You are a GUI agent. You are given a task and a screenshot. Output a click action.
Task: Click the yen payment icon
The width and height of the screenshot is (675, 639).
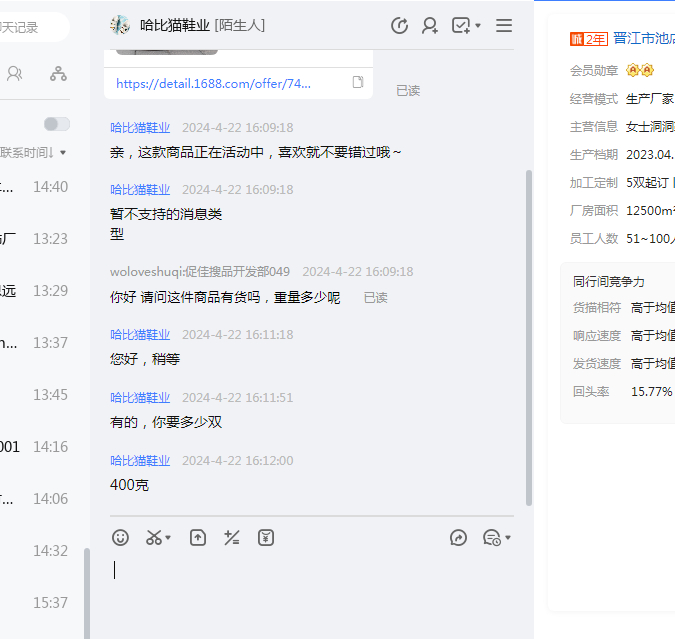pos(265,538)
